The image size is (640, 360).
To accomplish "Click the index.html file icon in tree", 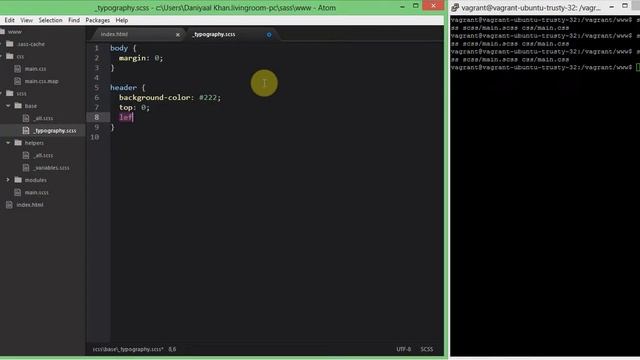I will coord(9,204).
